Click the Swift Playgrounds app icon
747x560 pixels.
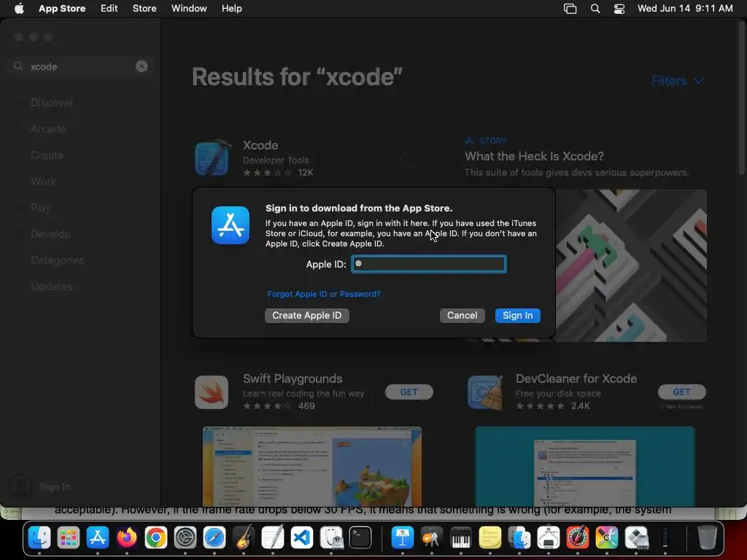pyautogui.click(x=212, y=392)
